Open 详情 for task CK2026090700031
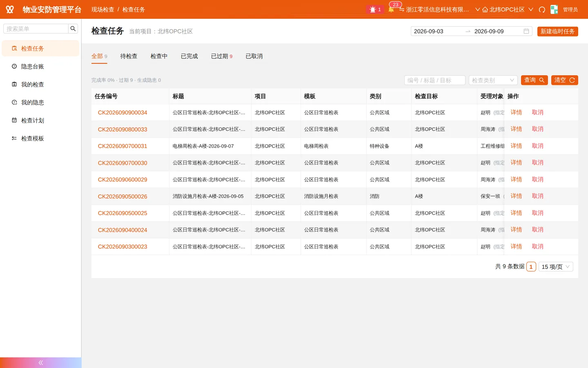 tap(516, 146)
